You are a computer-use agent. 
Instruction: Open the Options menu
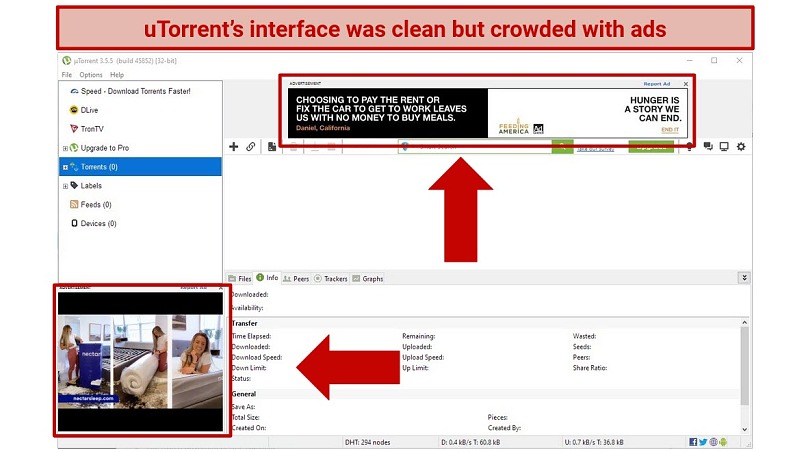pos(91,75)
